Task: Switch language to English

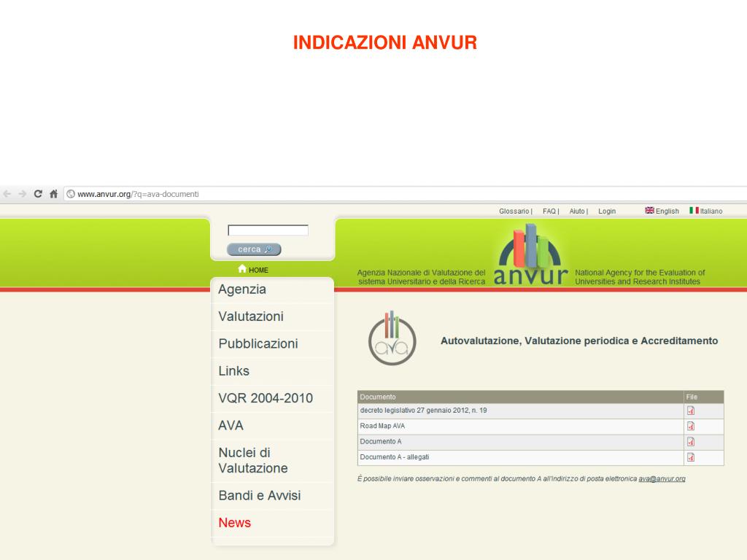Action: coord(667,211)
